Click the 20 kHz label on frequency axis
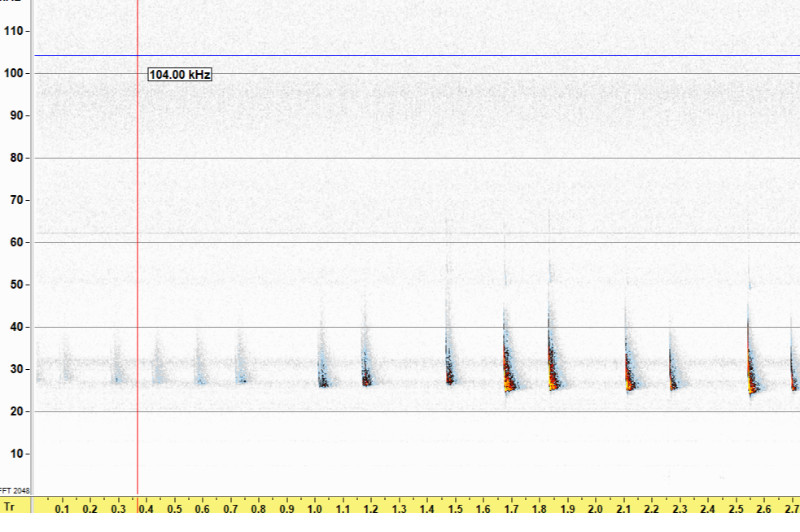The width and height of the screenshot is (800, 532). [16, 411]
